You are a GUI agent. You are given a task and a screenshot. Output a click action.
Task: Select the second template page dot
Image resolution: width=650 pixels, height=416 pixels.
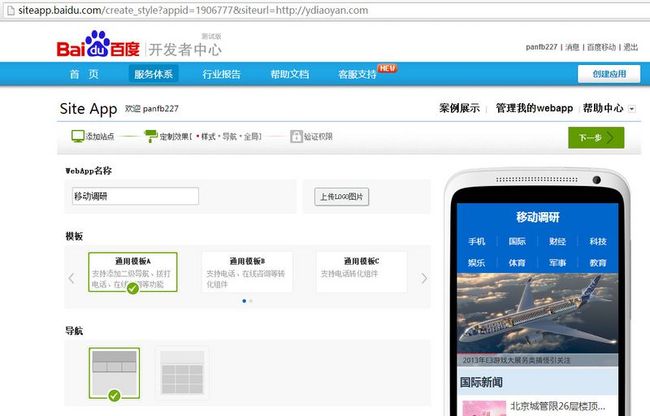251,301
